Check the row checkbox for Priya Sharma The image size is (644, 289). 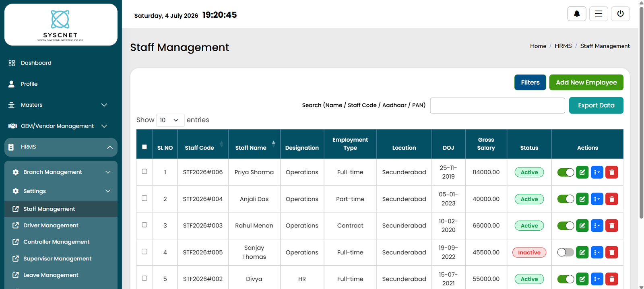point(144,171)
